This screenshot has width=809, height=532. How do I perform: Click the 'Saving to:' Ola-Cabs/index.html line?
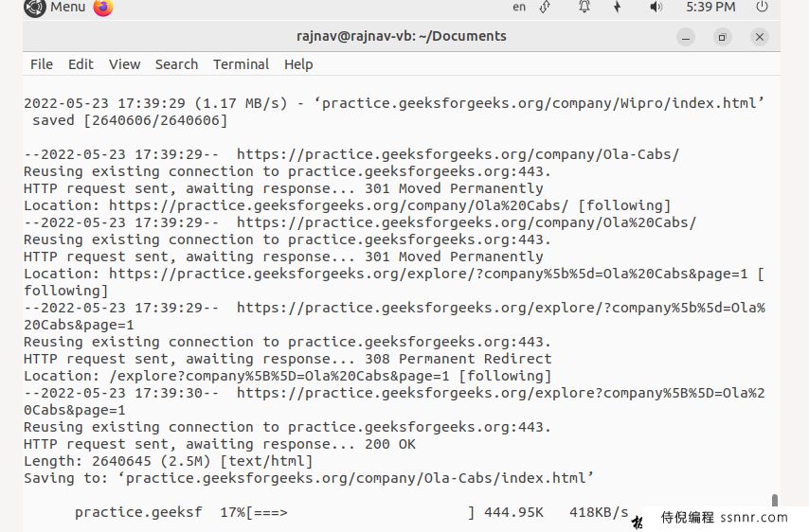point(309,478)
